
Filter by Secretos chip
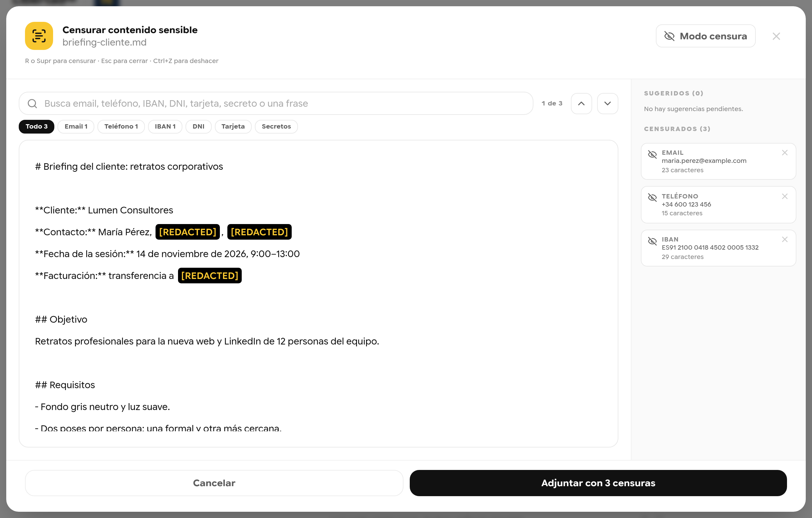276,126
